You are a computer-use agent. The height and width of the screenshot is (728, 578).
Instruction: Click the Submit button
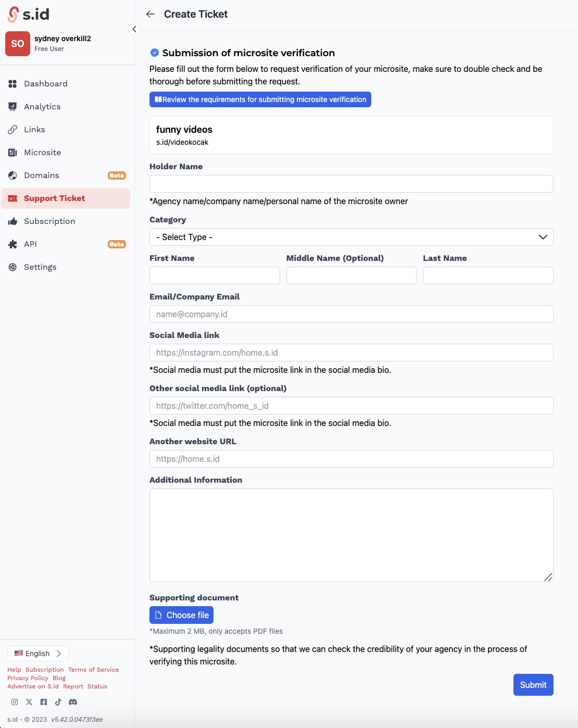click(533, 685)
